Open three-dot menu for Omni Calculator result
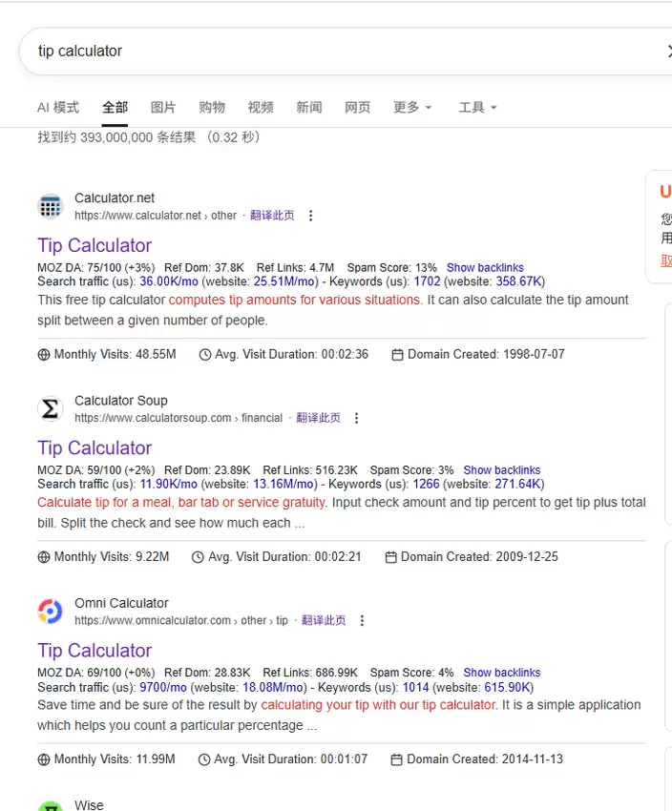The width and height of the screenshot is (672, 811). coord(362,621)
